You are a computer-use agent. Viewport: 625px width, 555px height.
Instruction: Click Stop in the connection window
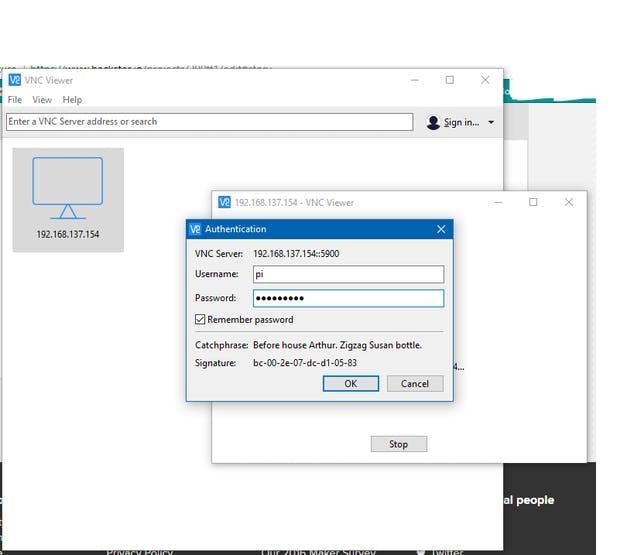(x=399, y=444)
